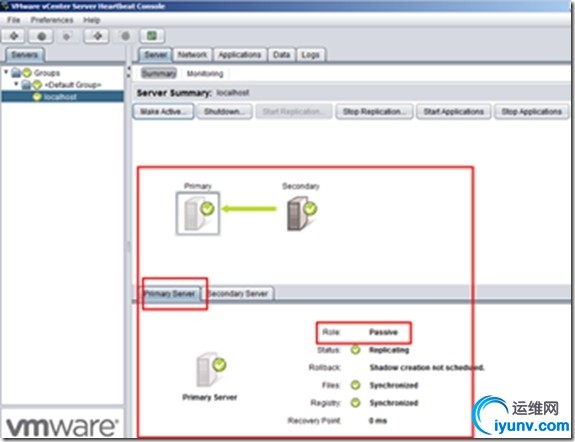Switch to the Logs tab

(x=310, y=55)
